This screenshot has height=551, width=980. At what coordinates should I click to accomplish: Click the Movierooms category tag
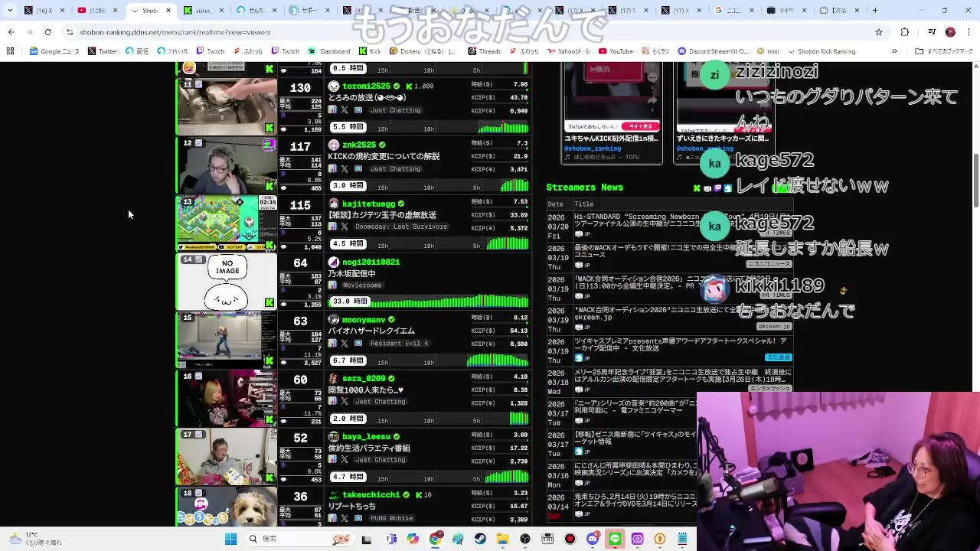pyautogui.click(x=361, y=285)
